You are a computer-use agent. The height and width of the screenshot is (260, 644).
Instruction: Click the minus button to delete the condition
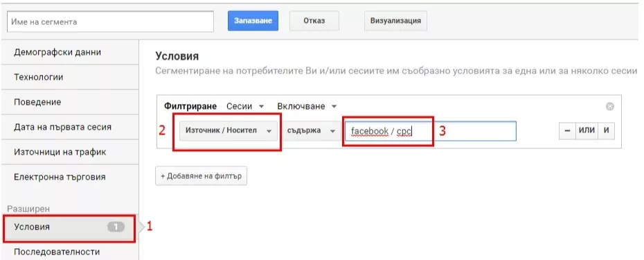(568, 131)
